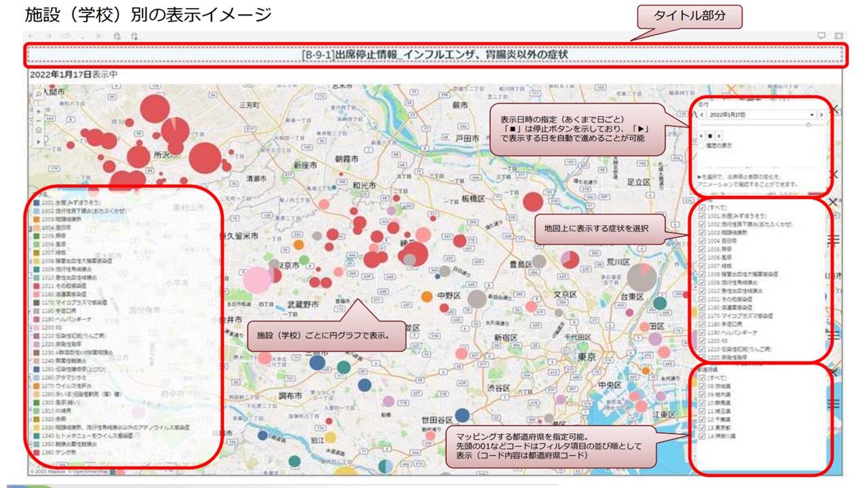This screenshot has height=488, width=868.
Task: Open the 2022年1月17日 date dropdown
Action: 812,115
